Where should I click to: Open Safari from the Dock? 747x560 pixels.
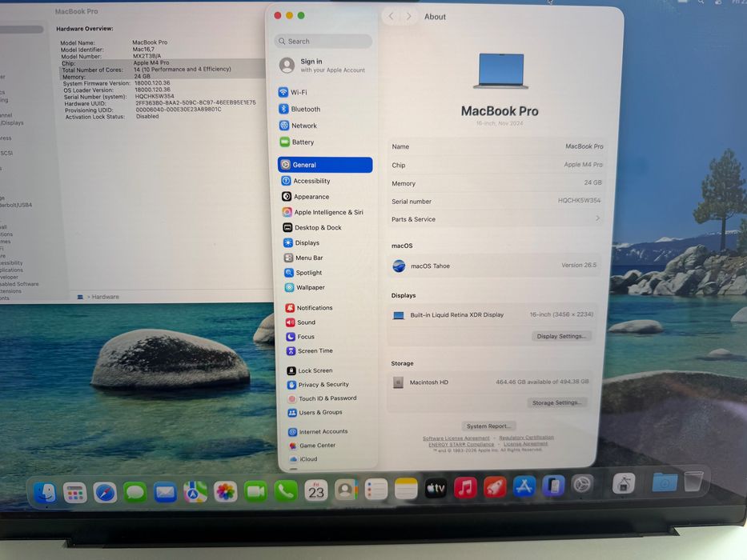pos(105,492)
